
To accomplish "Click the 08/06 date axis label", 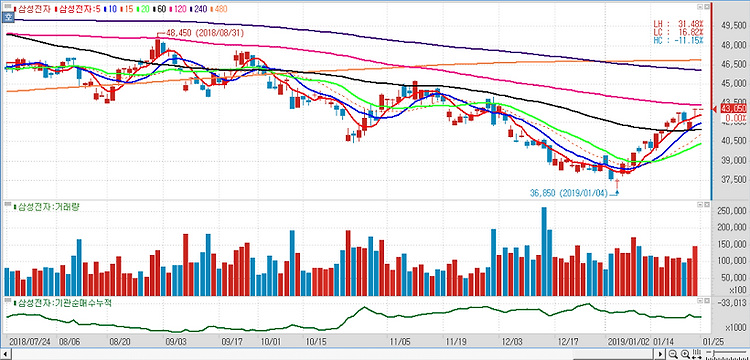I will click(69, 342).
